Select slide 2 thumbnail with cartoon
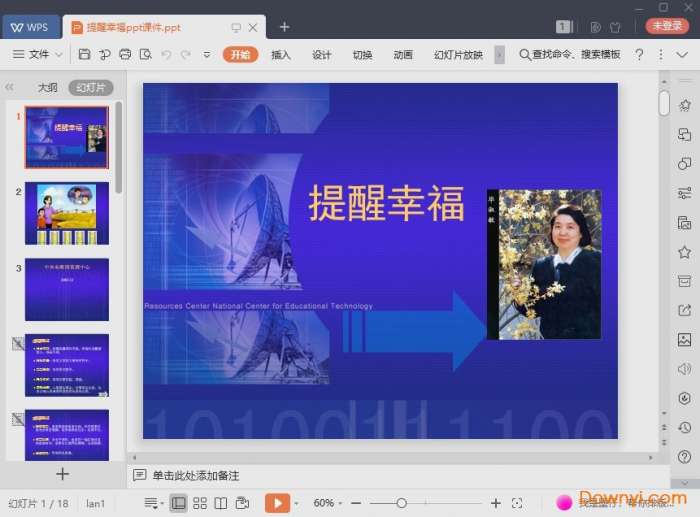700x517 pixels. coord(67,213)
